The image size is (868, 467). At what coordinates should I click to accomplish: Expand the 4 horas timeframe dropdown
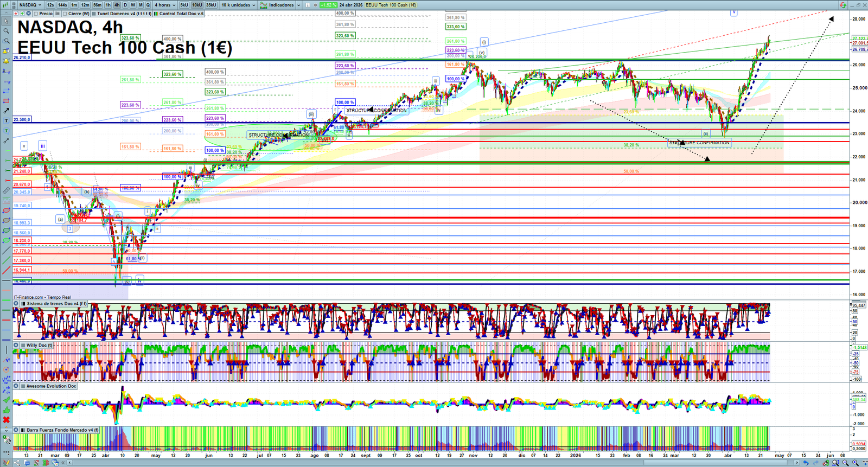[165, 5]
